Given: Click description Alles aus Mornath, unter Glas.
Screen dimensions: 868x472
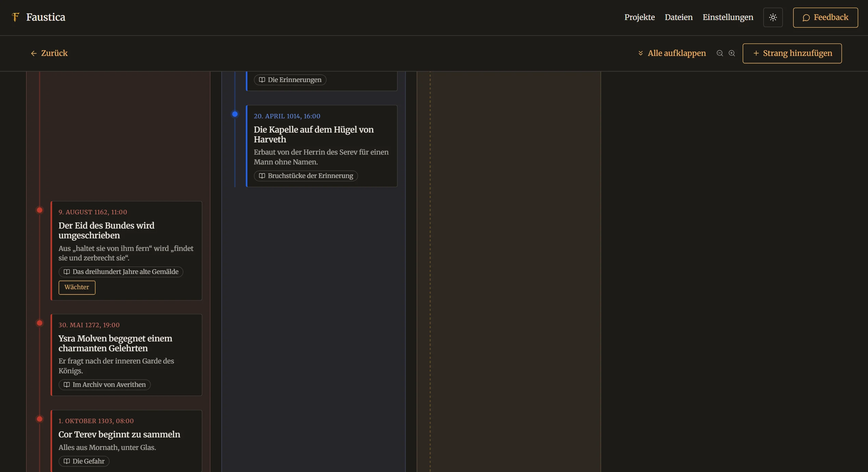Looking at the screenshot, I should point(107,447).
